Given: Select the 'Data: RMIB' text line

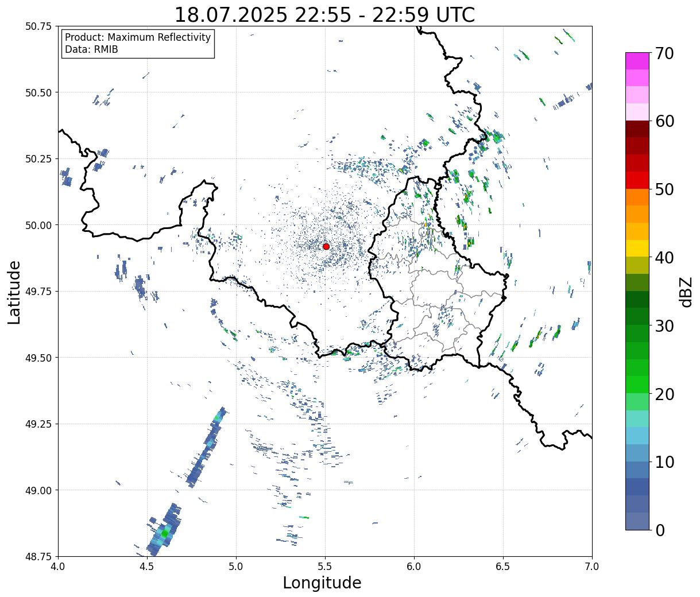Looking at the screenshot, I should pos(91,49).
